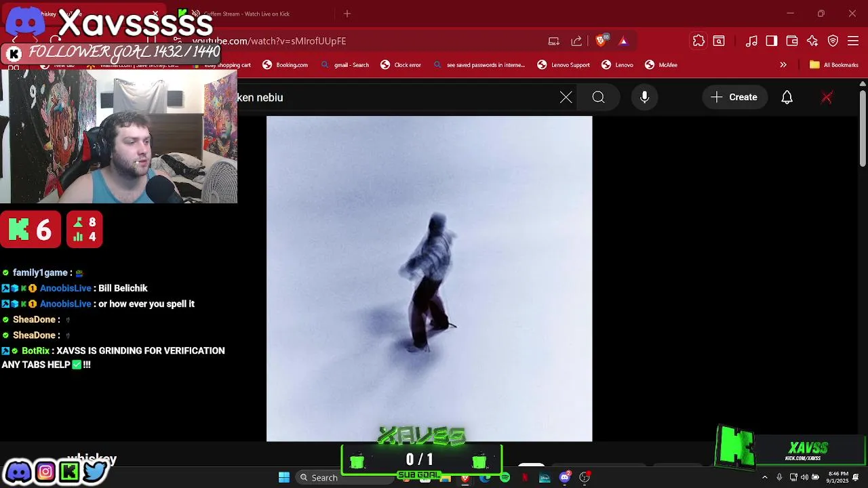Image resolution: width=868 pixels, height=488 pixels.
Task: Open YouTube notifications bell
Action: click(787, 98)
